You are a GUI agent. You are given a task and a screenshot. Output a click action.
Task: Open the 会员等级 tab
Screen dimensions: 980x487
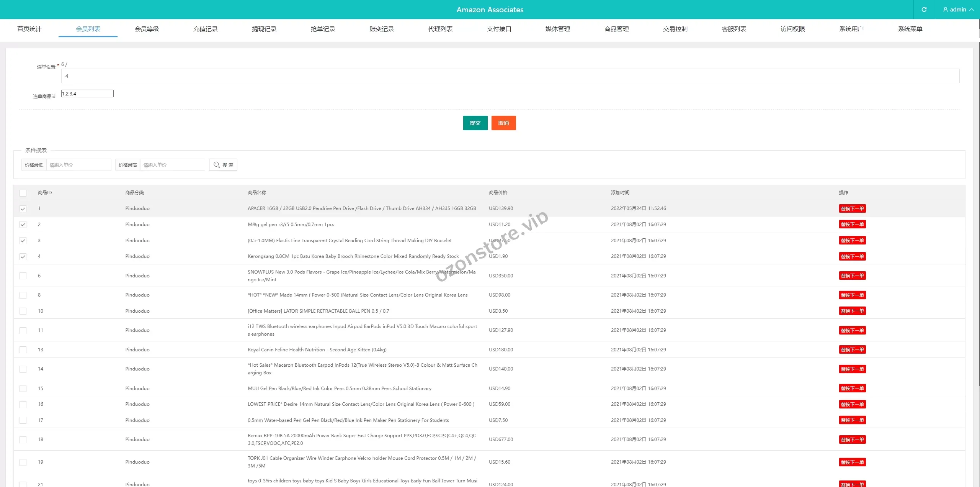147,29
